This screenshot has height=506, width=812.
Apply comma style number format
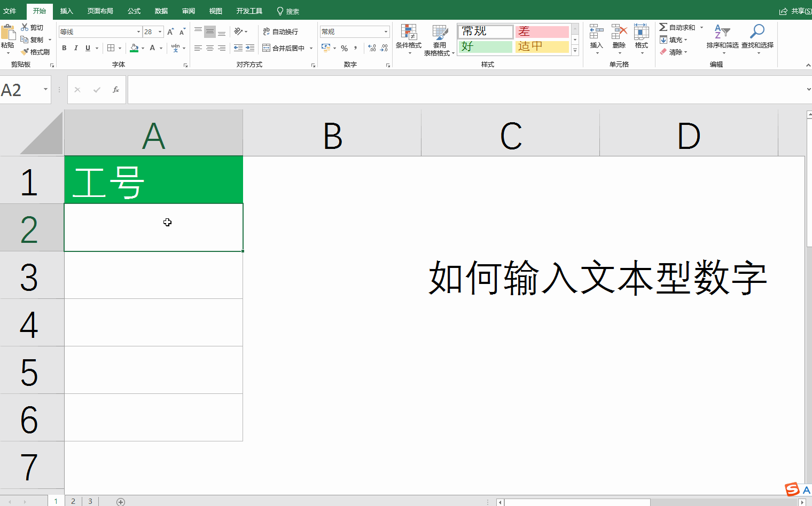click(356, 48)
